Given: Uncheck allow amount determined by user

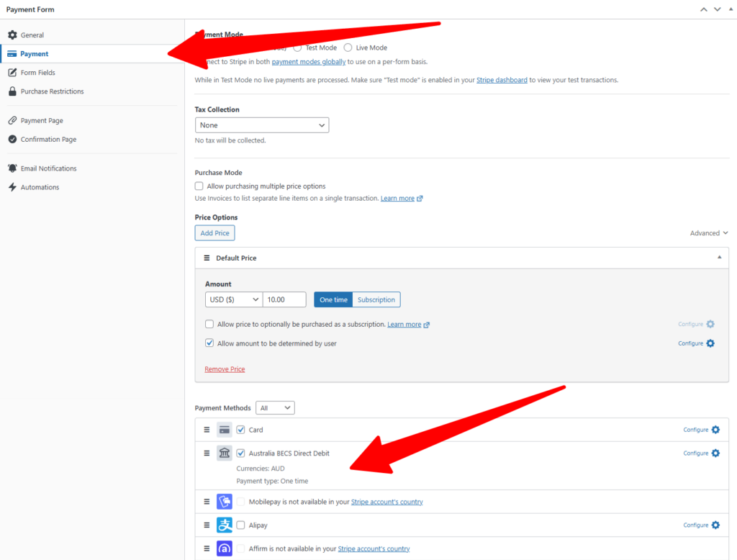Looking at the screenshot, I should pos(209,343).
